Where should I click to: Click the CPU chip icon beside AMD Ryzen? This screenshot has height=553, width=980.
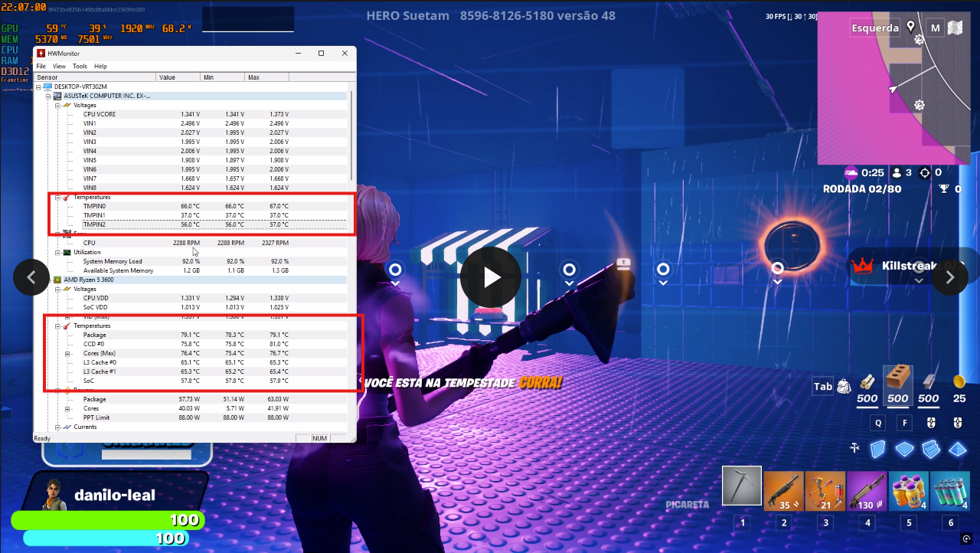pos(57,280)
